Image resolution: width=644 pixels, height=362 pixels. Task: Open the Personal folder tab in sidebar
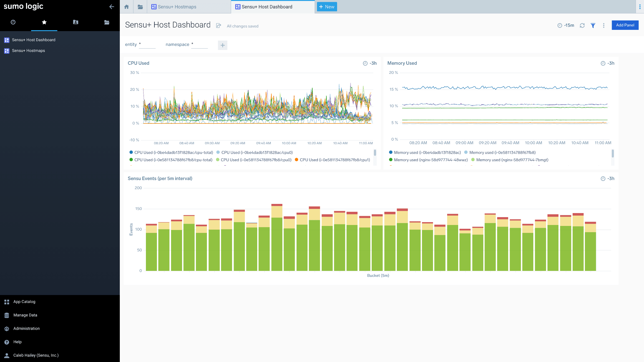pyautogui.click(x=75, y=22)
